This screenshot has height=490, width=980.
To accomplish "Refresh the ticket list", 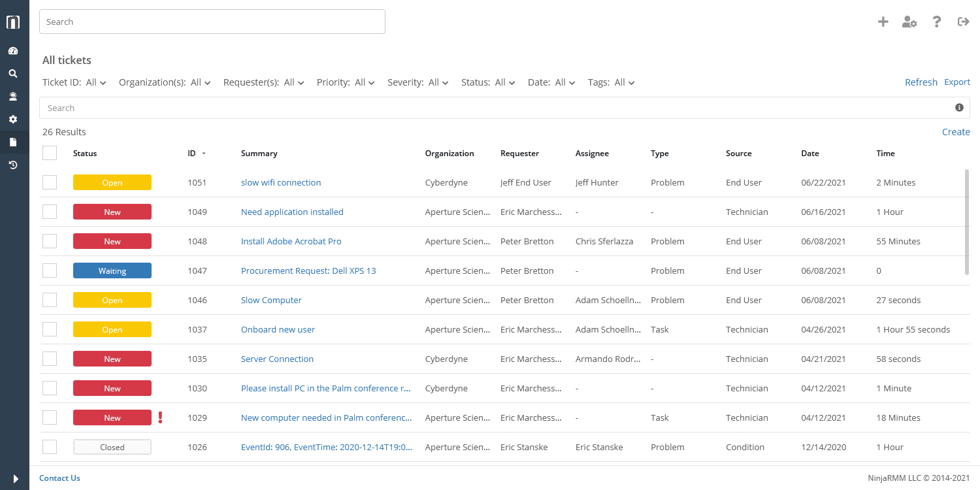I will pos(921,82).
